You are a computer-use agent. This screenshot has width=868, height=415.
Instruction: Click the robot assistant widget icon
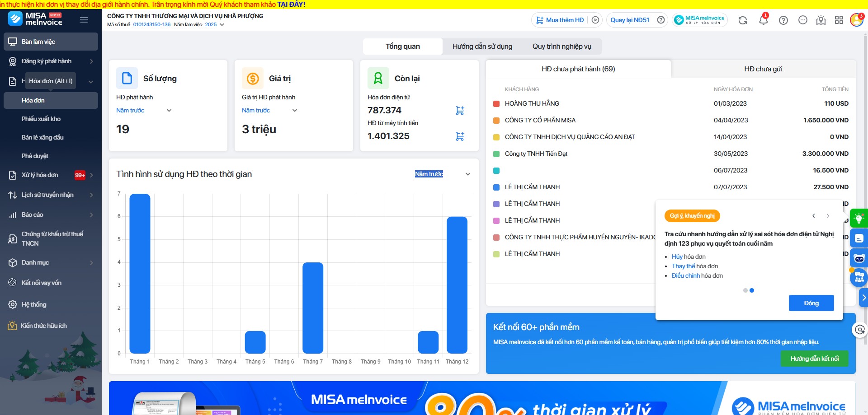click(859, 258)
